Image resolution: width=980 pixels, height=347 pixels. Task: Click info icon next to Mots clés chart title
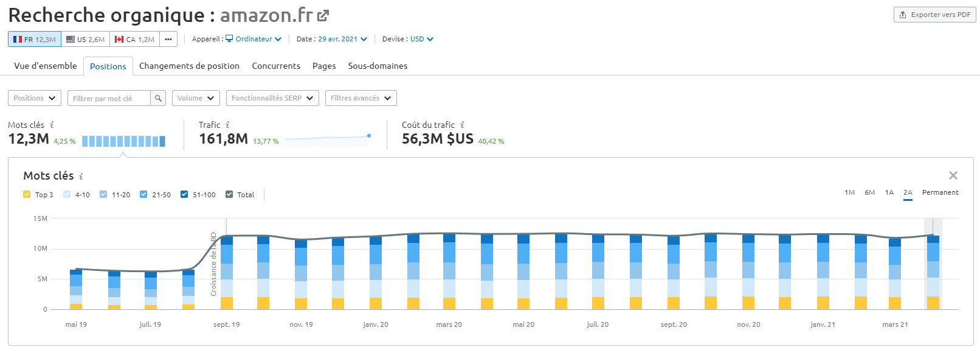81,177
